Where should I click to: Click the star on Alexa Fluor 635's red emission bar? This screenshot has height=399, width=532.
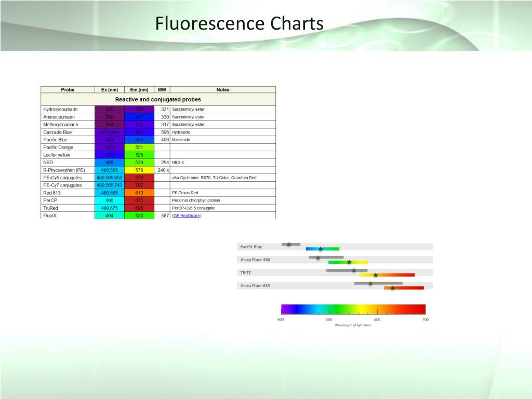[393, 288]
